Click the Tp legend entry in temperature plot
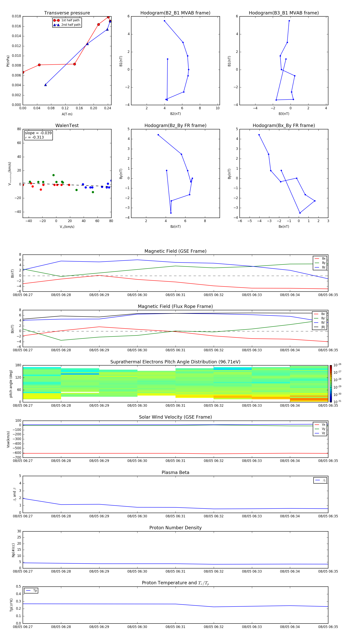Screen dimensions: 351x644 31,591
